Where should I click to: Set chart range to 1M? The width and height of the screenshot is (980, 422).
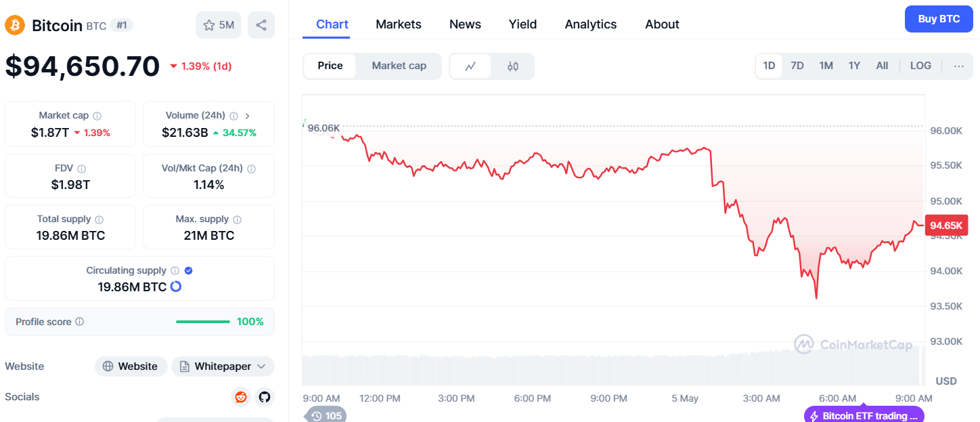click(x=826, y=66)
